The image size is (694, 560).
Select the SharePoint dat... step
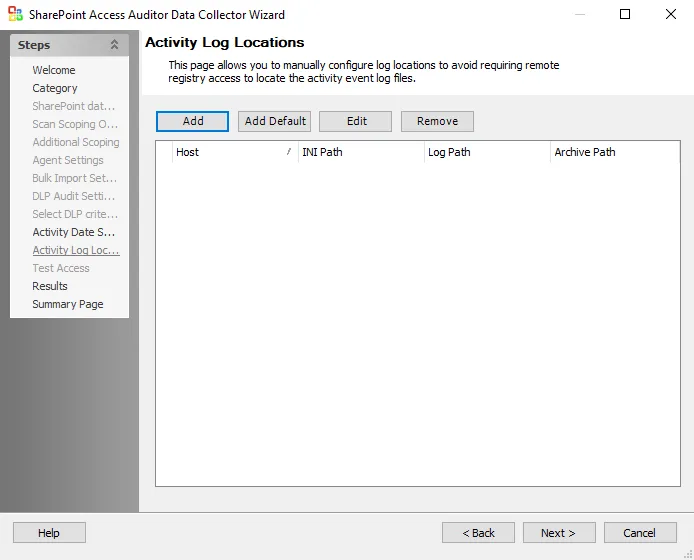pyautogui.click(x=73, y=106)
